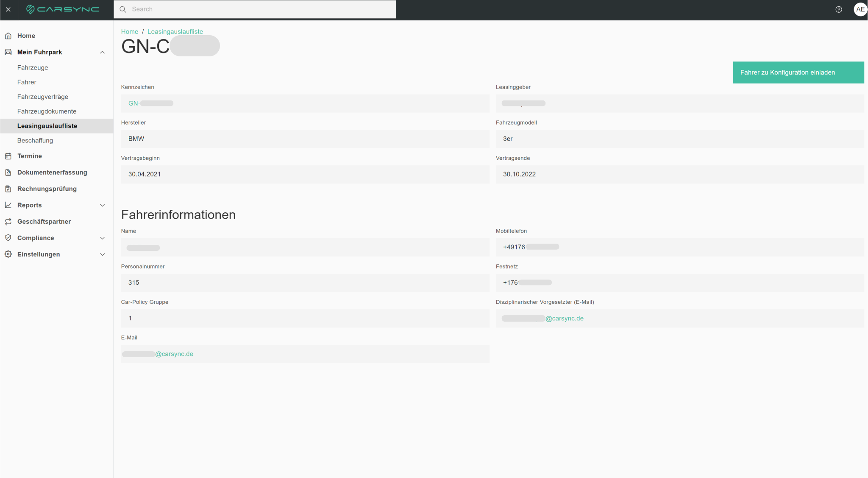Click the Hersteller field showing BMW
The height and width of the screenshot is (478, 868).
[x=305, y=139]
